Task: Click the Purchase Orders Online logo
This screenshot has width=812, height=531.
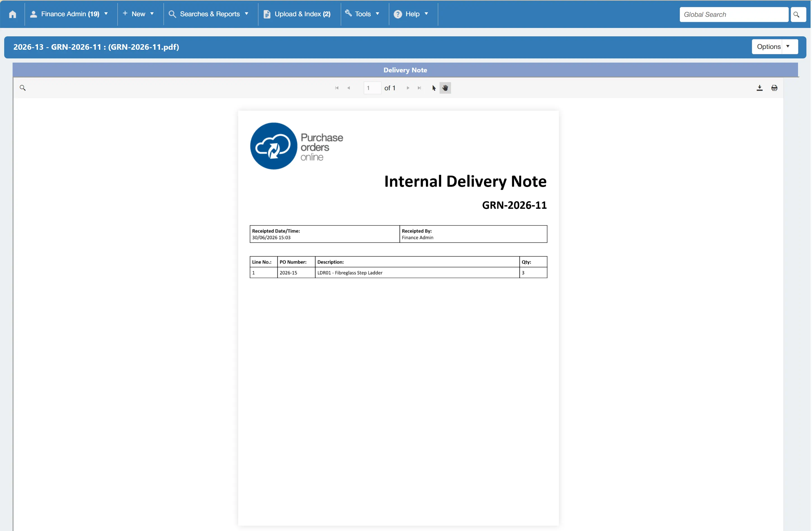Action: click(296, 146)
